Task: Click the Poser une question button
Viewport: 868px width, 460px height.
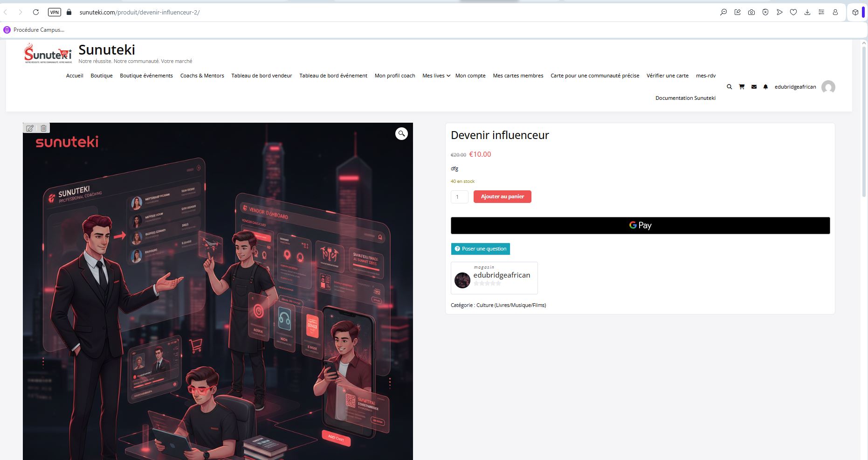Action: click(x=480, y=249)
